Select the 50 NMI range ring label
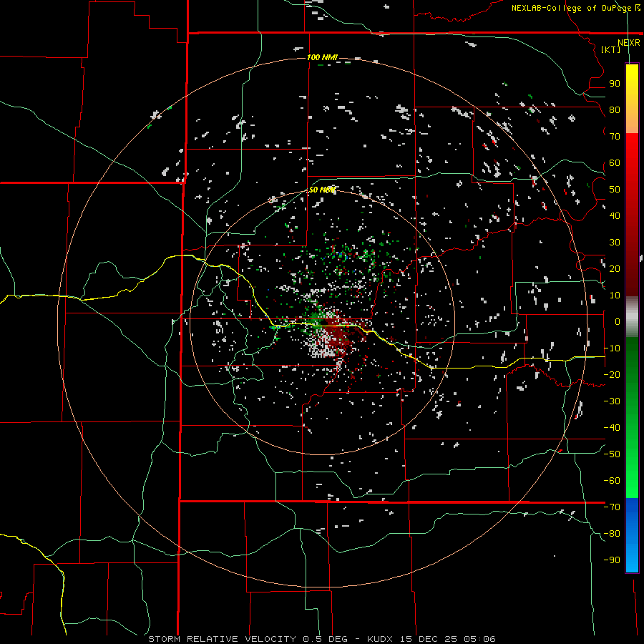 coord(322,190)
